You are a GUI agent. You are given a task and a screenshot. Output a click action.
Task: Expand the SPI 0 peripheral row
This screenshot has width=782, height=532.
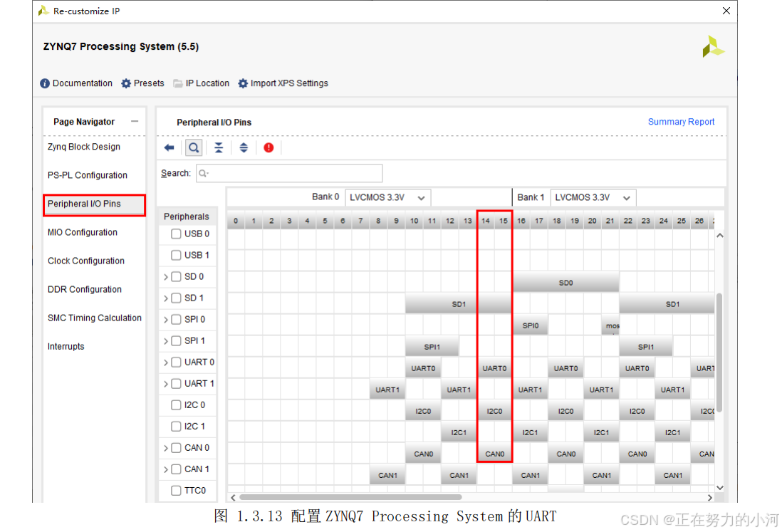[x=165, y=320]
